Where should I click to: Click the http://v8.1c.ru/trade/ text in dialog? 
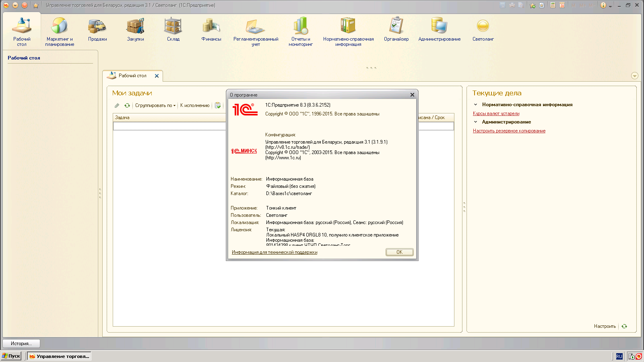(x=287, y=147)
